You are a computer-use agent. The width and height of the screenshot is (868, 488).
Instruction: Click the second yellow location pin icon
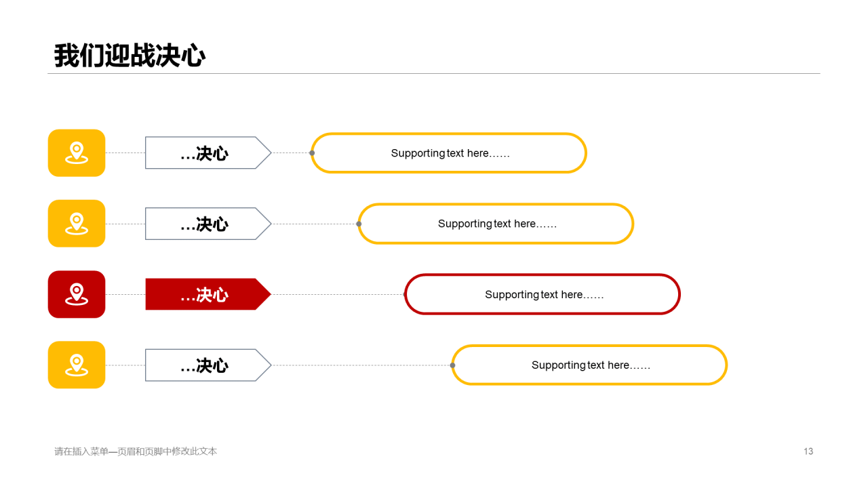tap(77, 224)
